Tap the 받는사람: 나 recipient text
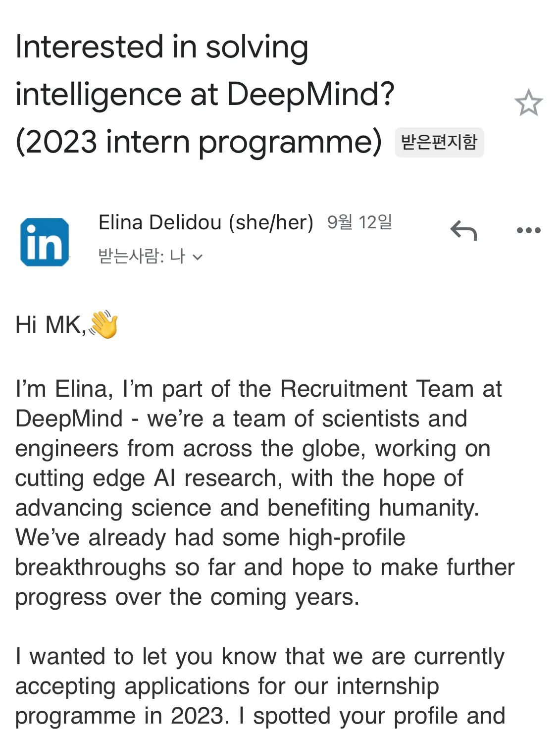560x733 pixels. click(x=141, y=256)
